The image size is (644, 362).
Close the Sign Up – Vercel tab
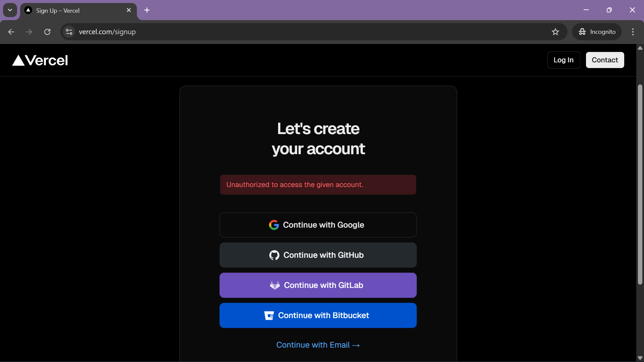[x=129, y=10]
